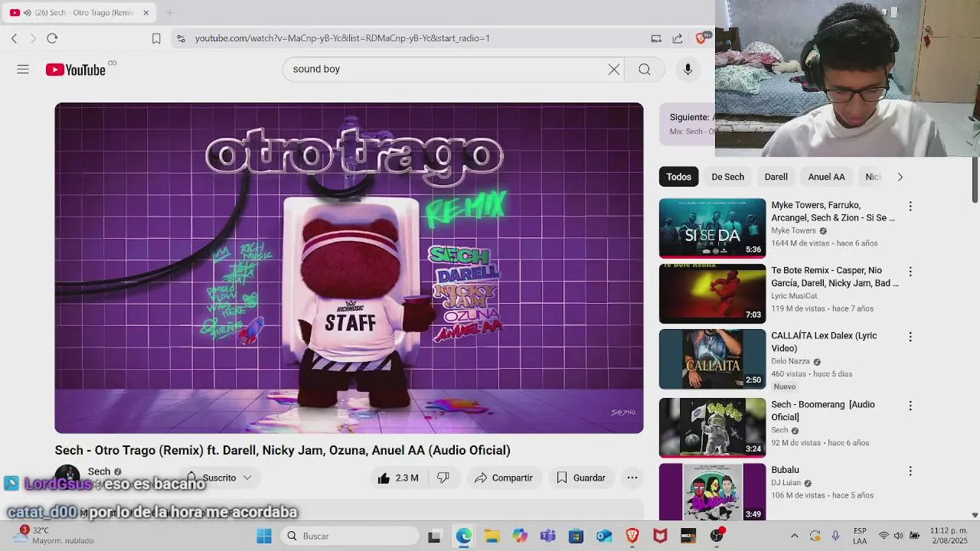Open the Siguiente mix playlist panel
The height and width of the screenshot is (551, 980).
pos(688,123)
